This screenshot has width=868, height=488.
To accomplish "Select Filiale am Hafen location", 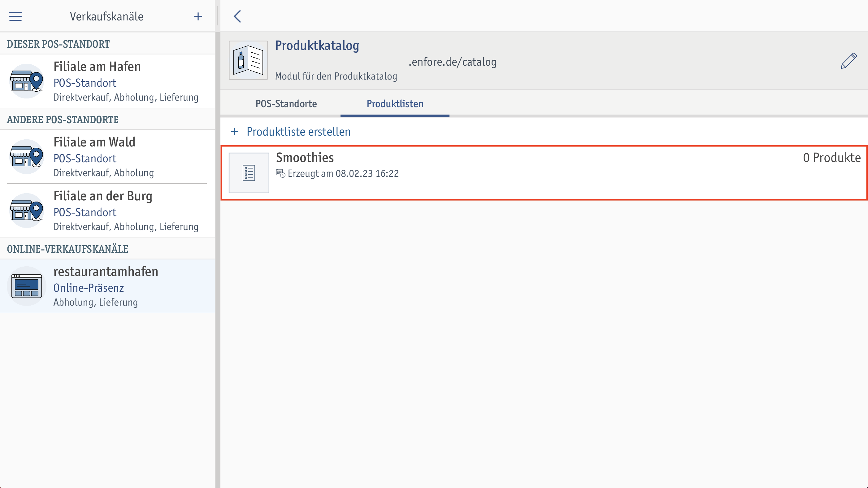I will pos(107,81).
